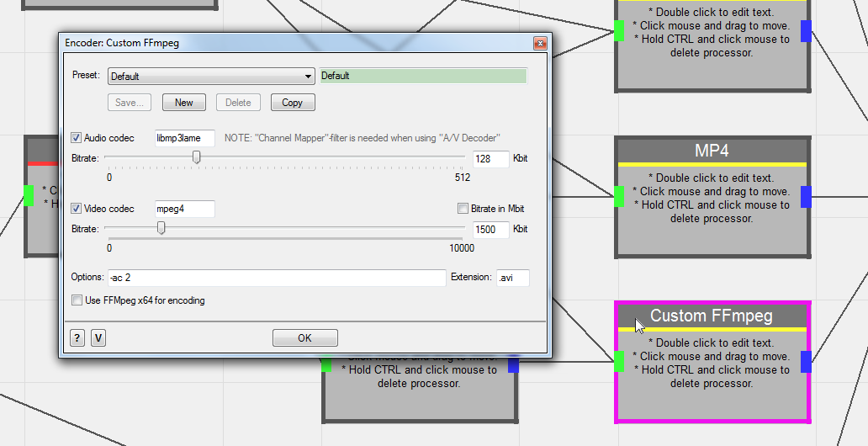
Task: Open the Preset dropdown
Action: coord(211,77)
